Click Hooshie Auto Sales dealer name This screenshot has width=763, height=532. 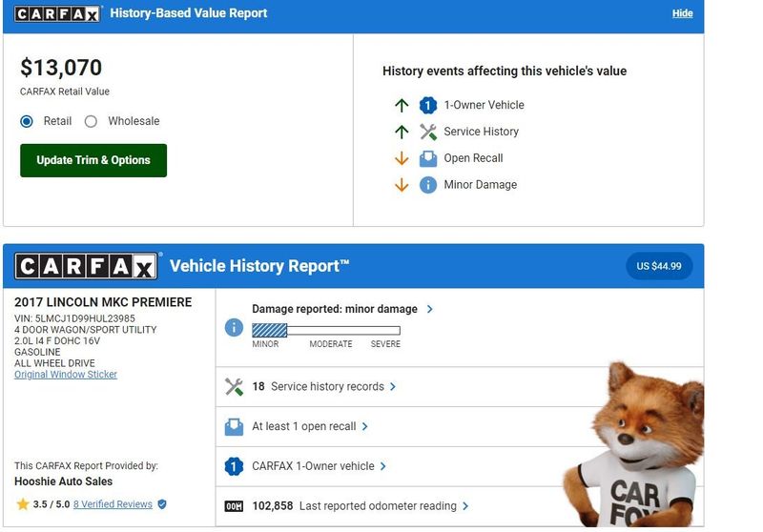63,481
